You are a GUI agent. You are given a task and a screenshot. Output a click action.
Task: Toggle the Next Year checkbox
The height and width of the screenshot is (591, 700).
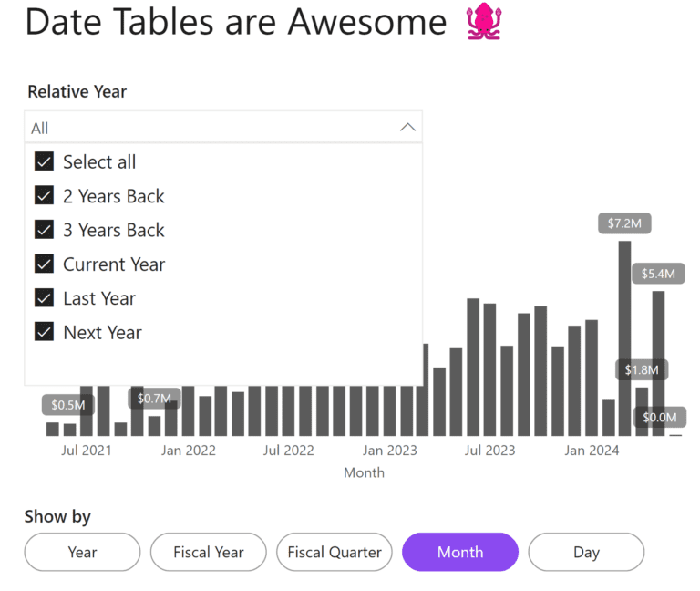pyautogui.click(x=44, y=332)
